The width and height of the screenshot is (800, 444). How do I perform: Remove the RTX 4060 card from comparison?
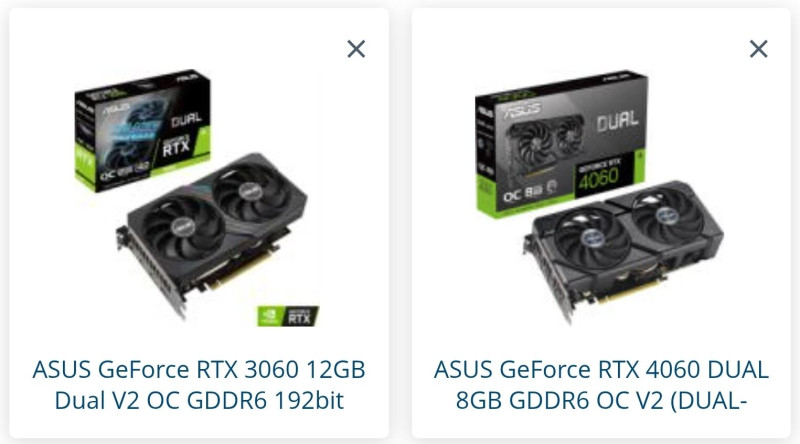click(759, 49)
